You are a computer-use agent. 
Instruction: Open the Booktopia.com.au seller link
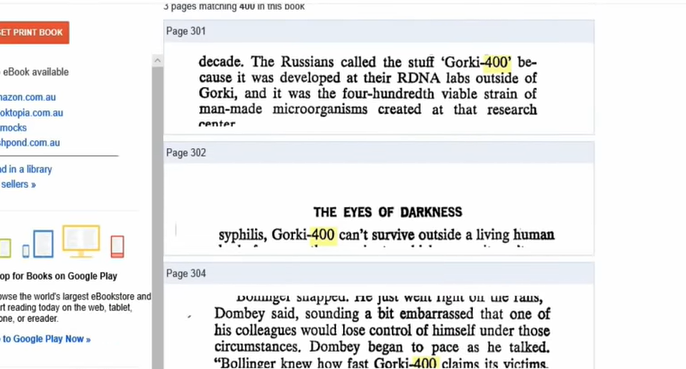(x=32, y=112)
